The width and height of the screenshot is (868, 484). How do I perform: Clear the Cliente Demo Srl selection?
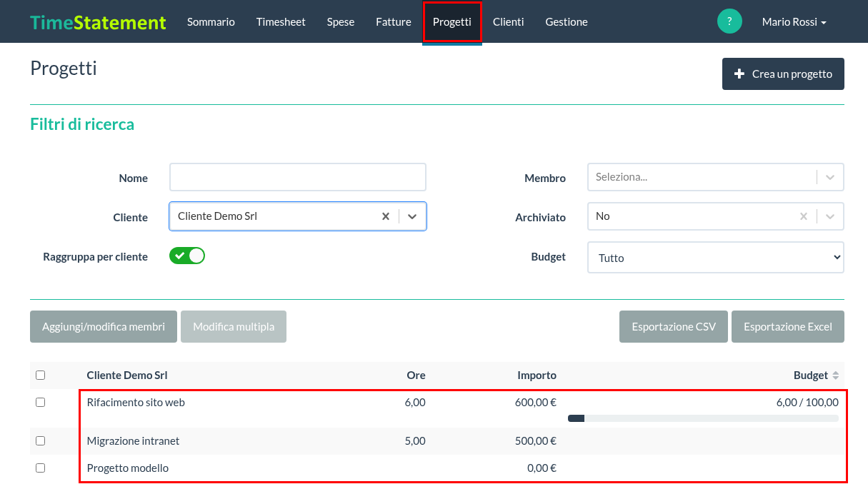(x=386, y=216)
